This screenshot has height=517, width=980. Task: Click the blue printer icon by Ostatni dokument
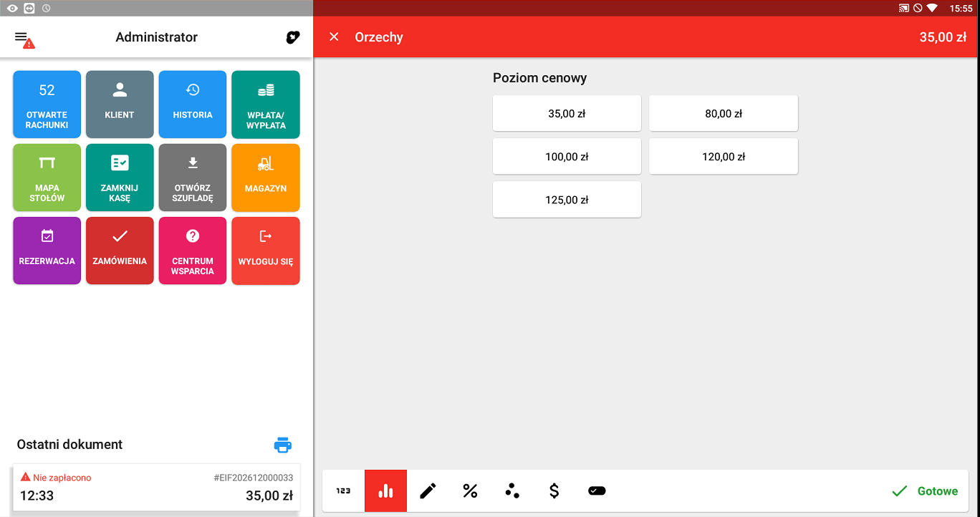(283, 445)
